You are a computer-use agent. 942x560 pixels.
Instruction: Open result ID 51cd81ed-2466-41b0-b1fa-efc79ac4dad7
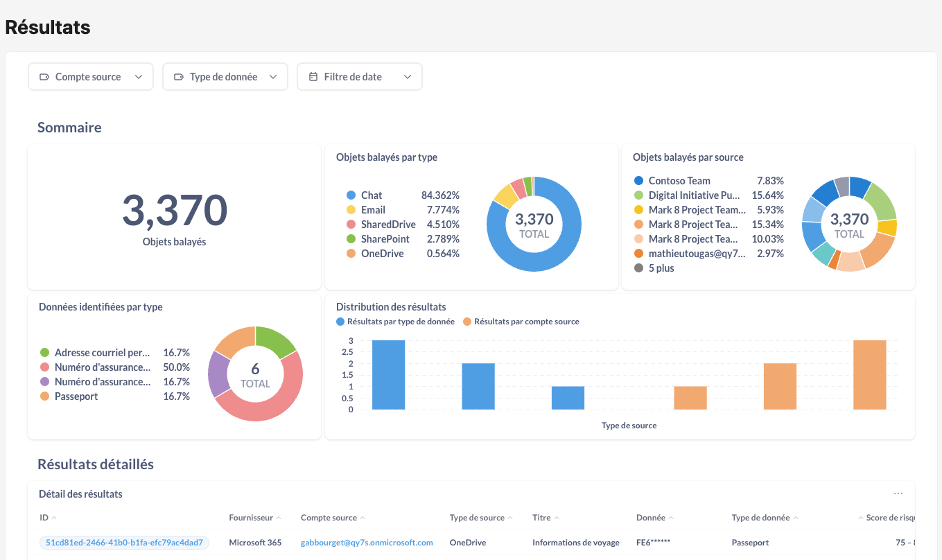point(124,543)
